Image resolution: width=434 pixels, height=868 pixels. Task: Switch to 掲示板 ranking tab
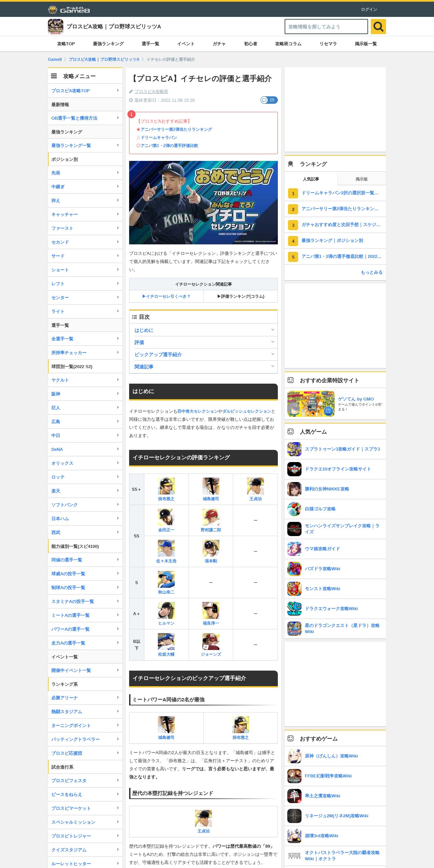pyautogui.click(x=362, y=179)
